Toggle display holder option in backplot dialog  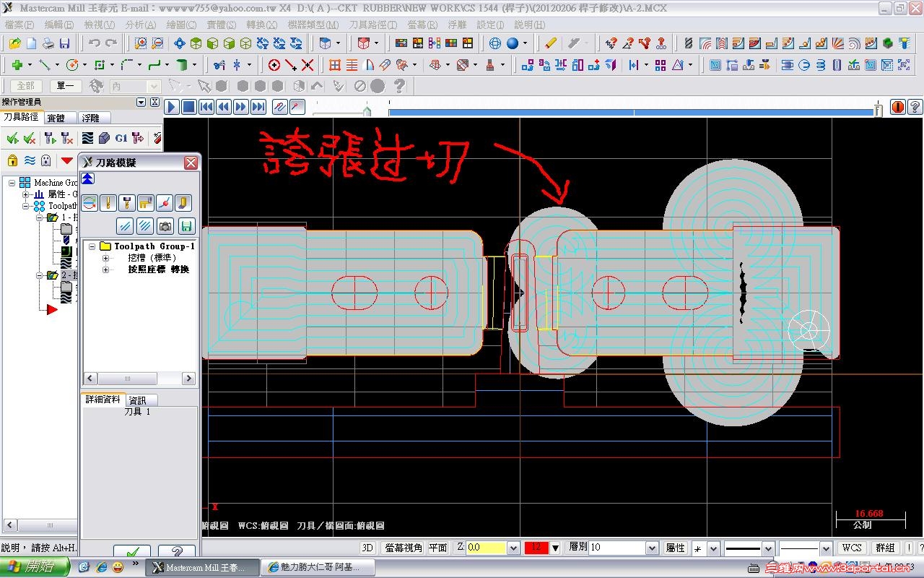pos(127,203)
